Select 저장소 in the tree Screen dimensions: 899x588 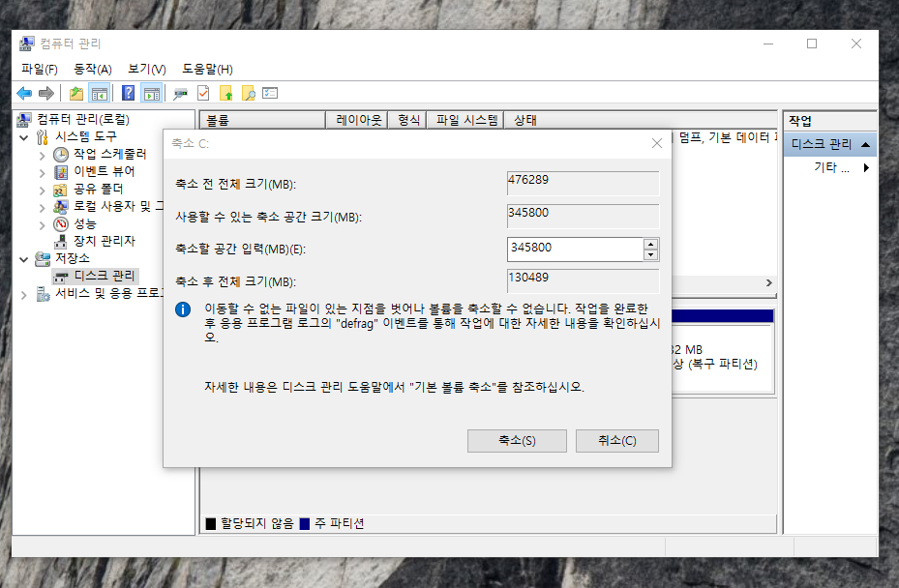pos(73,258)
